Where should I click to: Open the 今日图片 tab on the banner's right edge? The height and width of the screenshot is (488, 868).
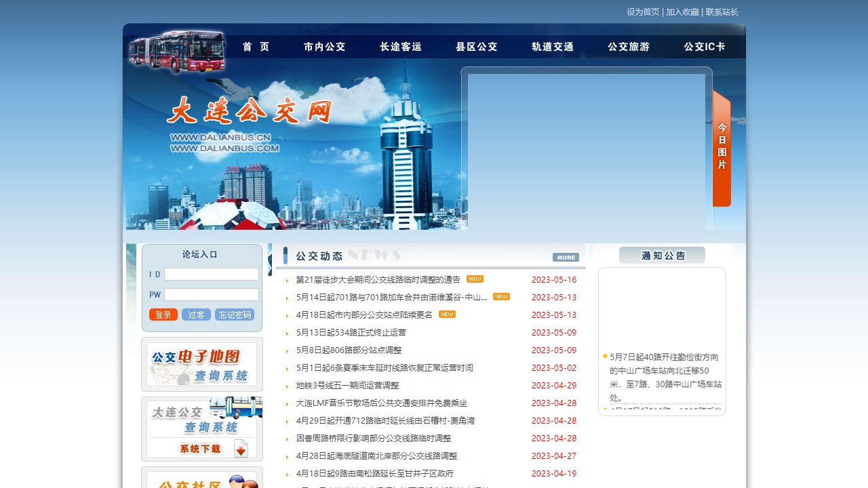tap(721, 146)
